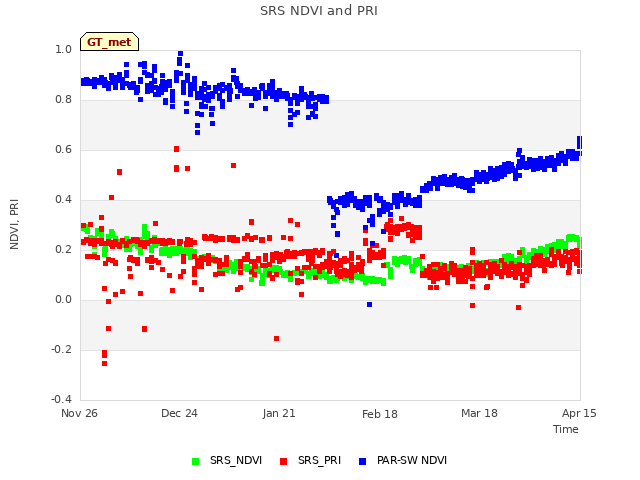This screenshot has height=480, width=640.
Task: Click the GT_met annotation label
Action: 109,42
